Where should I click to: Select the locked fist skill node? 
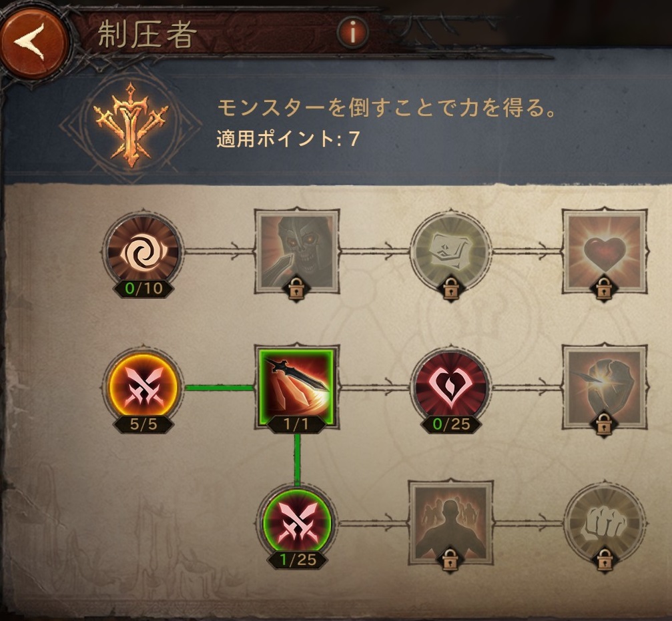tap(605, 524)
